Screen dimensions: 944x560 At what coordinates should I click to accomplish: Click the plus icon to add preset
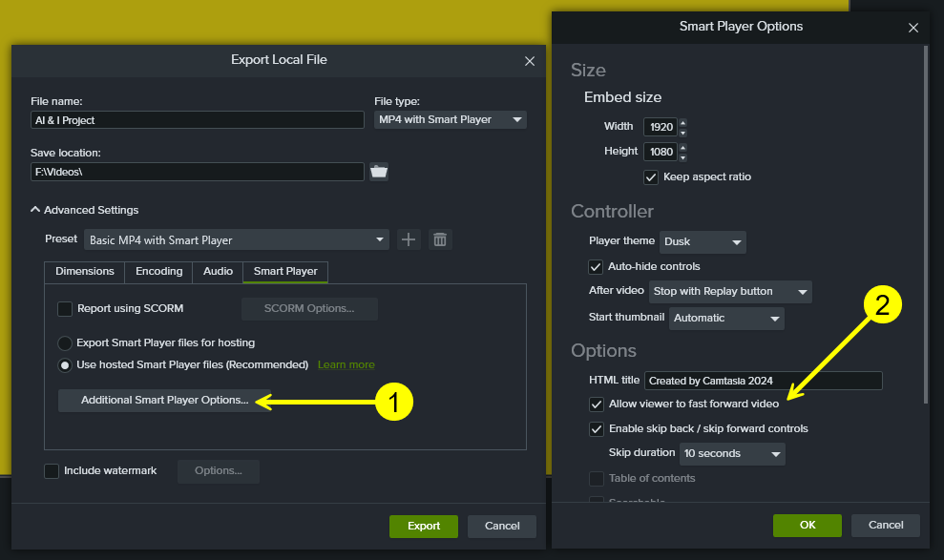click(409, 239)
